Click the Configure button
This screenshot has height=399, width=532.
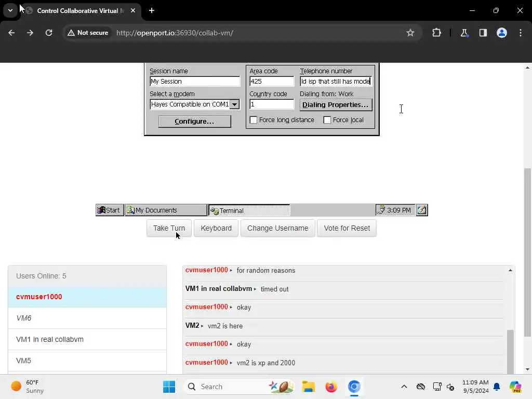194,122
